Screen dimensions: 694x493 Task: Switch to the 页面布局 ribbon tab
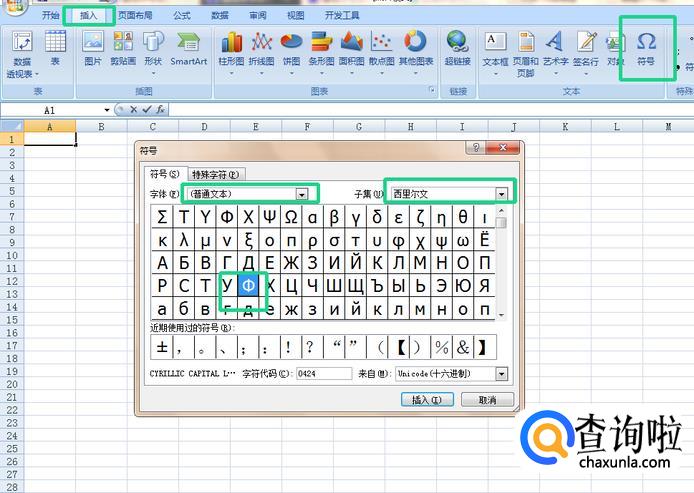pos(135,15)
